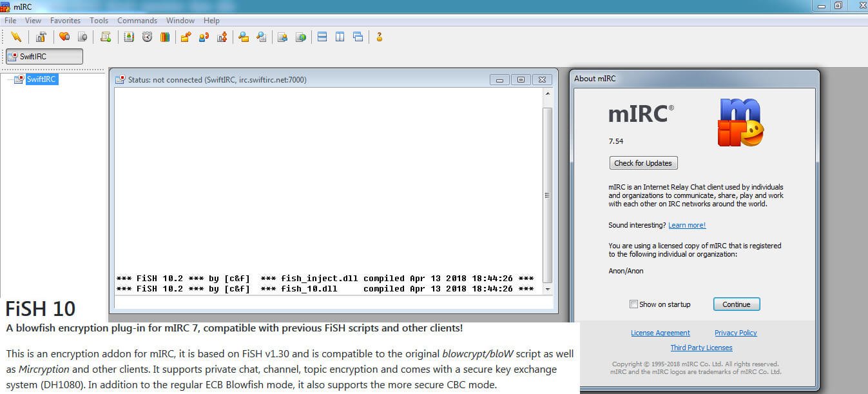Open the Help menu

point(211,21)
